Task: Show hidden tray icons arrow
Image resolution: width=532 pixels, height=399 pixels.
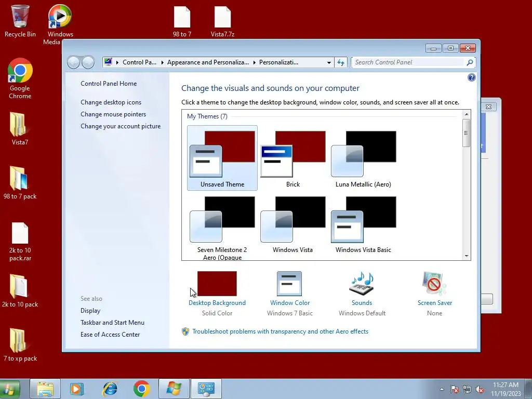Action: tap(442, 389)
